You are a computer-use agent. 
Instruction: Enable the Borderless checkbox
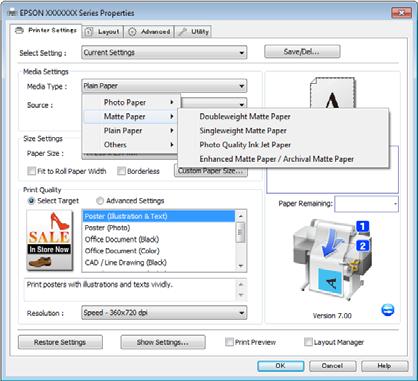(x=121, y=171)
